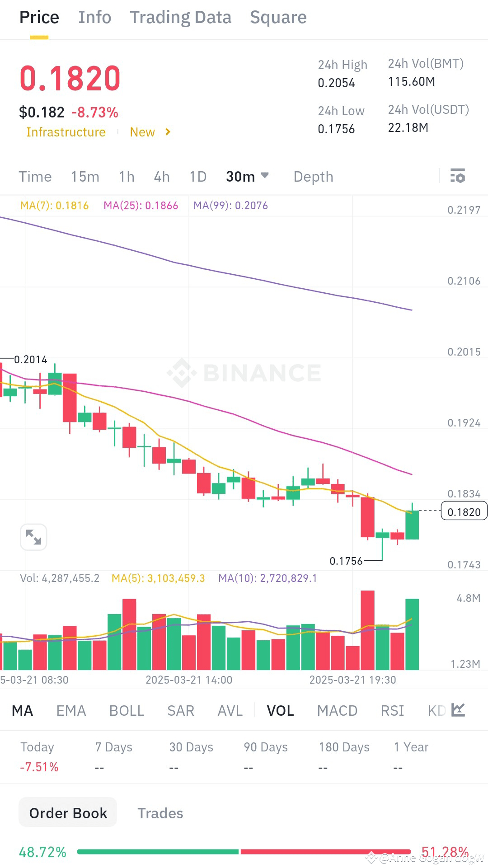Open the EMA indicator option
488x868 pixels.
70,710
